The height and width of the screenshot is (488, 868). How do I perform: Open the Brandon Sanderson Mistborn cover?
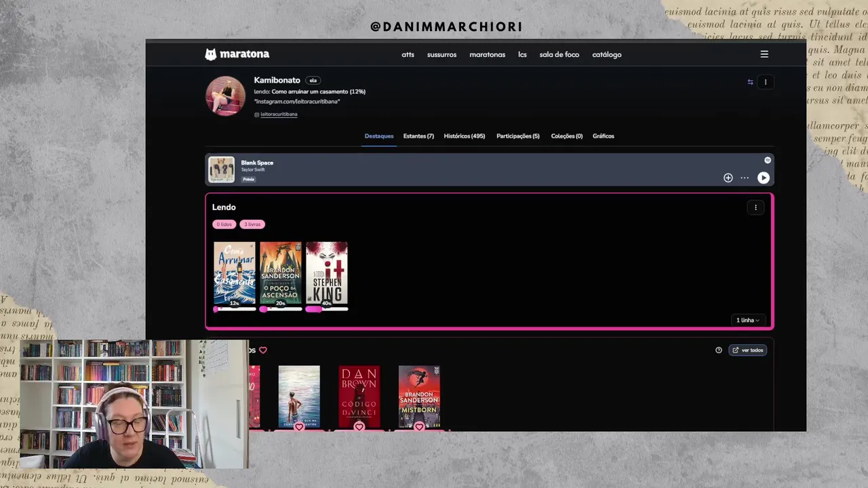[419, 397]
